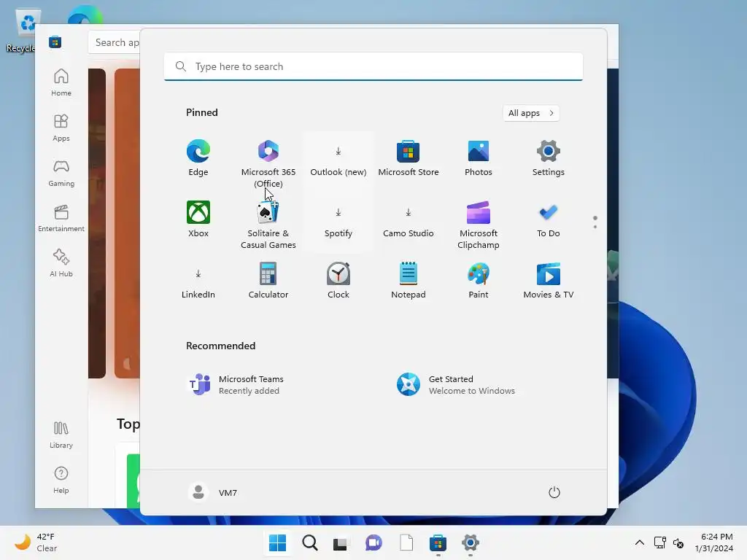Open Gaming section in Microsoft Store
This screenshot has height=560, width=747.
pyautogui.click(x=61, y=173)
